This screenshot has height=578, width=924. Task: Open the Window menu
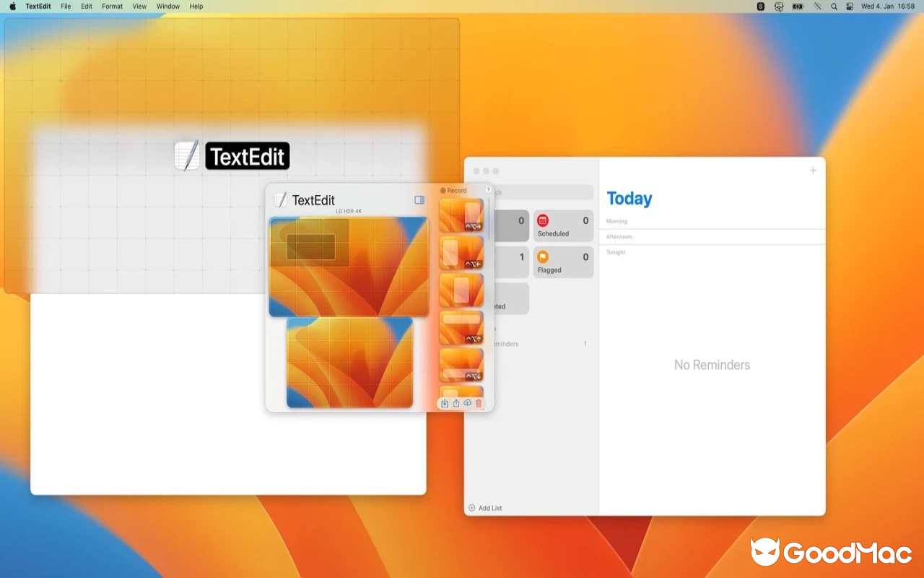pyautogui.click(x=168, y=7)
